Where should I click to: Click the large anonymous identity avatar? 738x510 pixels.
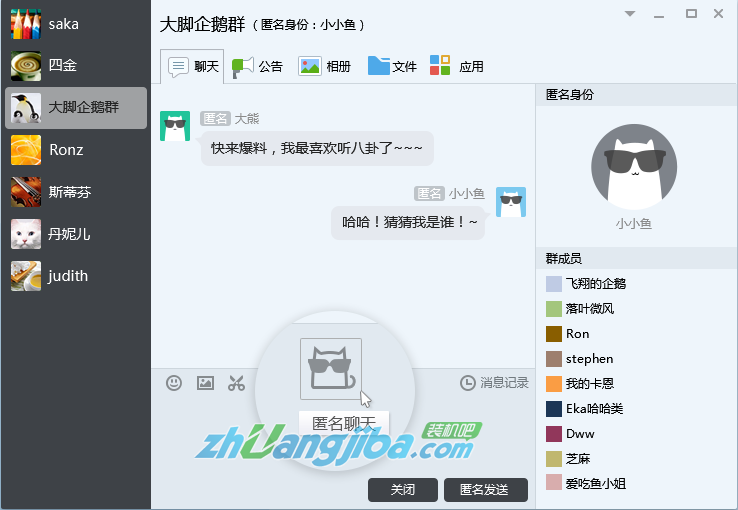pyautogui.click(x=634, y=166)
